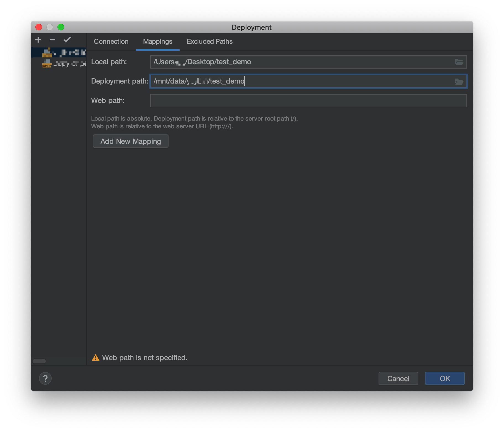Open the Excluded Paths tab

(210, 41)
